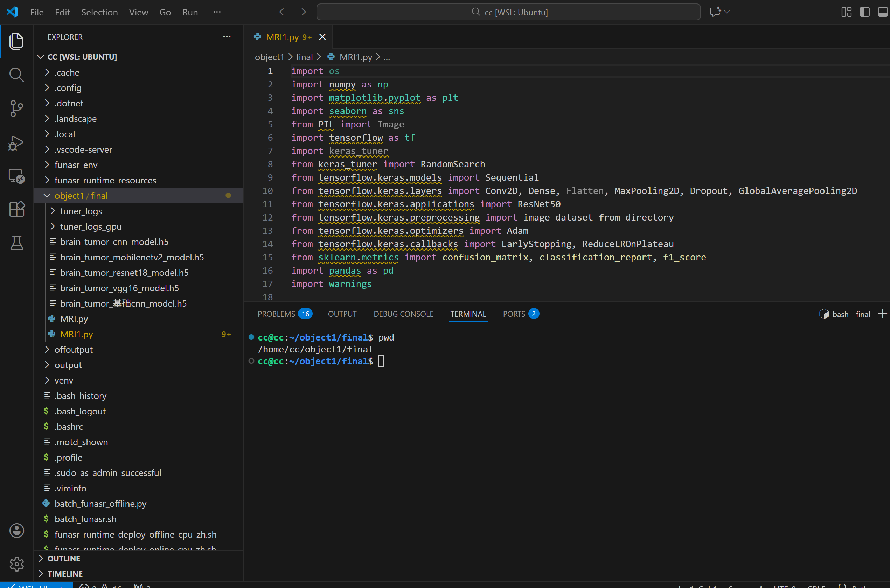Open the Extensions view
The height and width of the screenshot is (588, 890).
pos(16,209)
